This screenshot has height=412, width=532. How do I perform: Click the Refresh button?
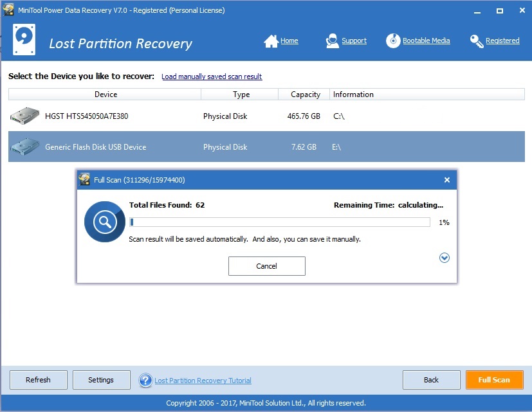pyautogui.click(x=38, y=379)
